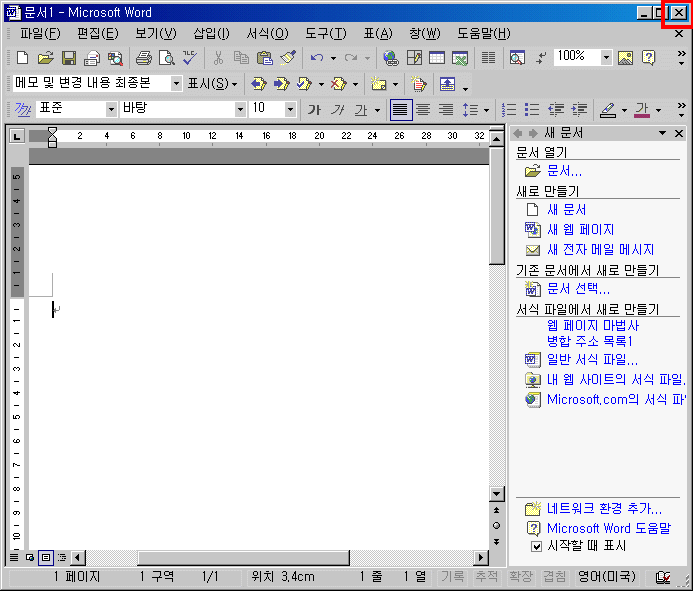Decrease indent icon
This screenshot has height=591, width=693.
pos(556,110)
